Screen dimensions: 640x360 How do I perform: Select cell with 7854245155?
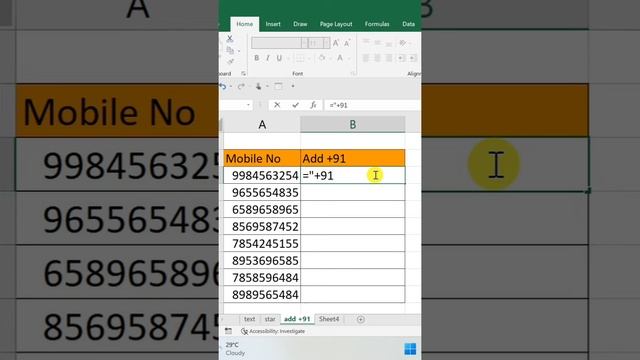click(262, 243)
